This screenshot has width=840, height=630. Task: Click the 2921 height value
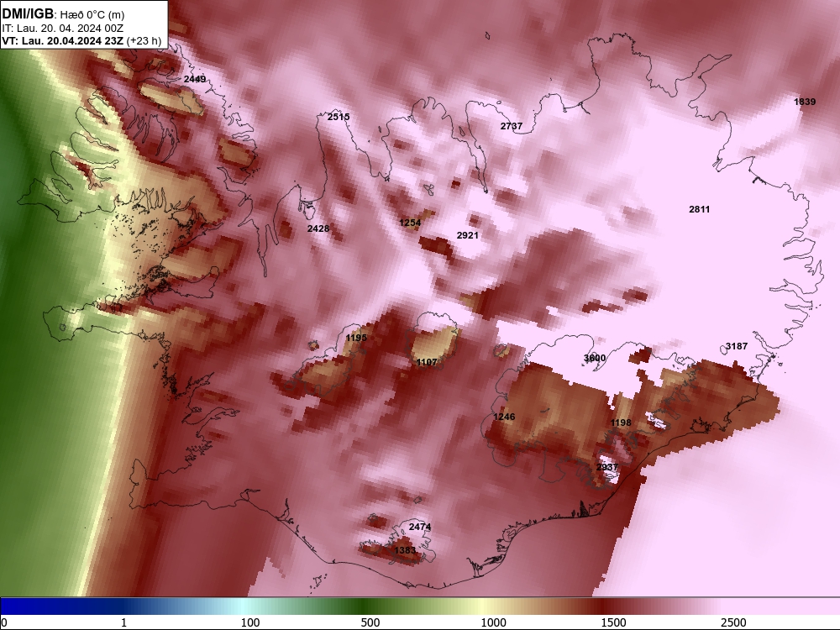467,234
